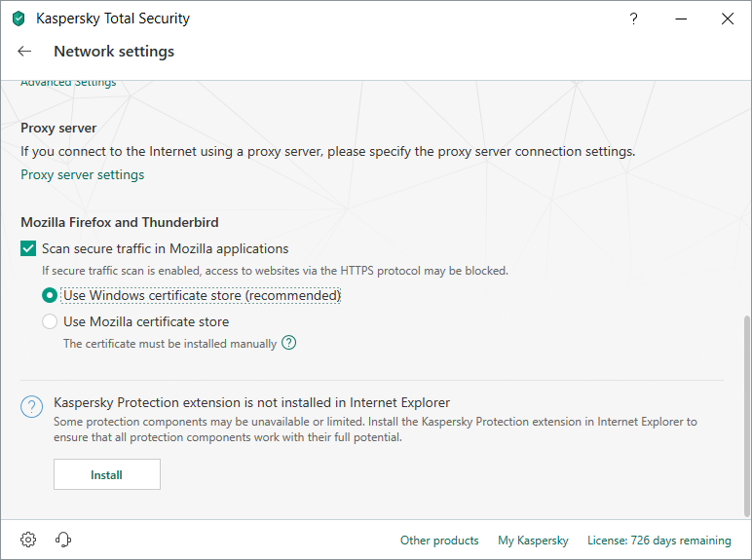Go back using the arrow beside Network settings

coord(25,52)
